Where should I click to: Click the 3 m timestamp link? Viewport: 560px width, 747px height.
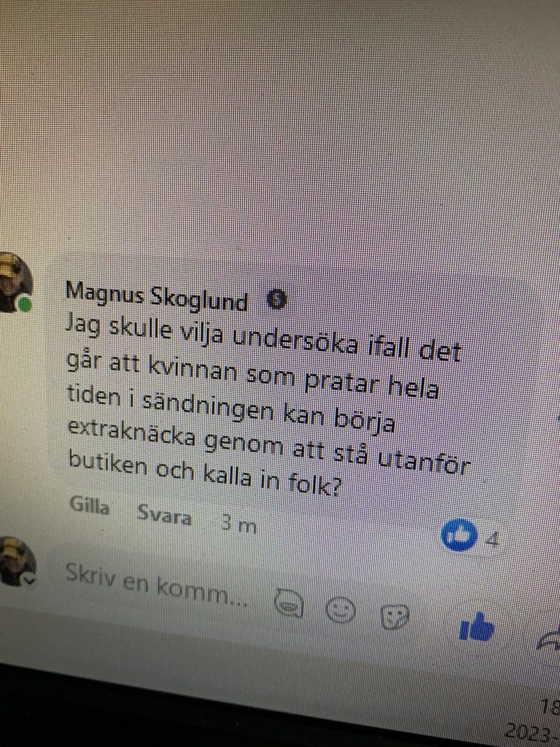[239, 524]
